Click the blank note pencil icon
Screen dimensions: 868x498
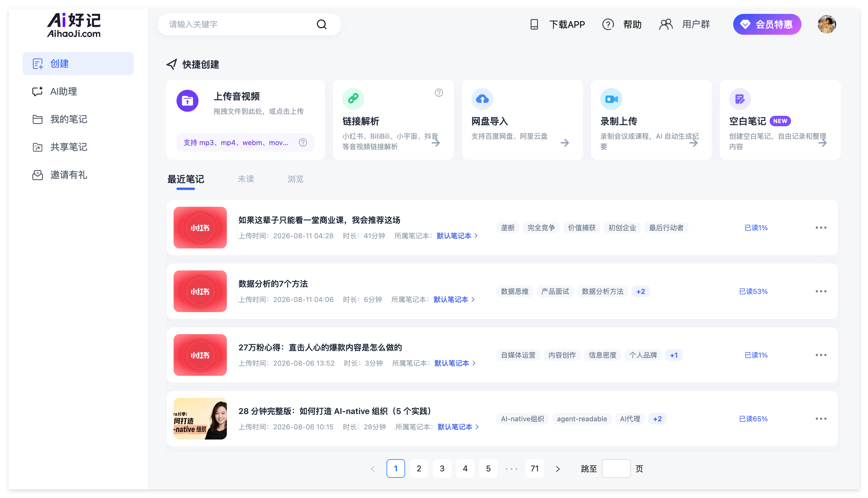pos(740,99)
